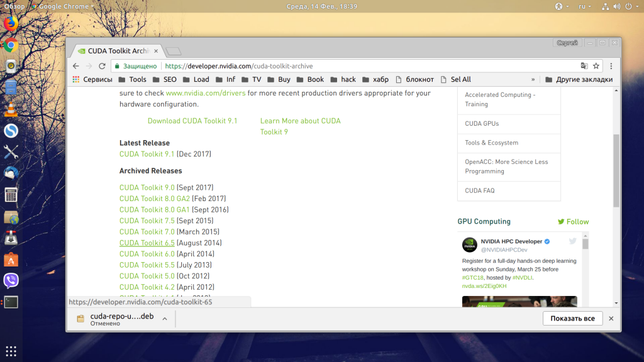Click the translate page icon in address bar
Viewport: 644px width, 362px height.
(584, 66)
